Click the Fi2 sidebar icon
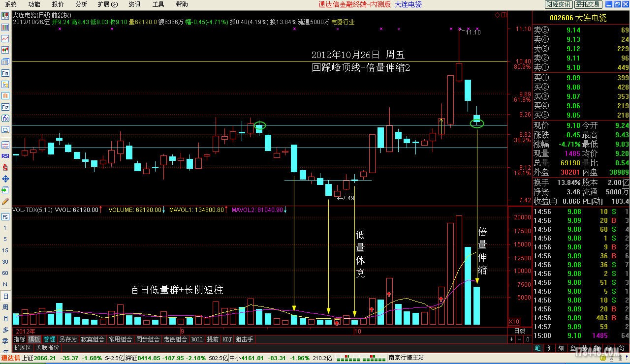The image size is (630, 364). tap(5, 107)
